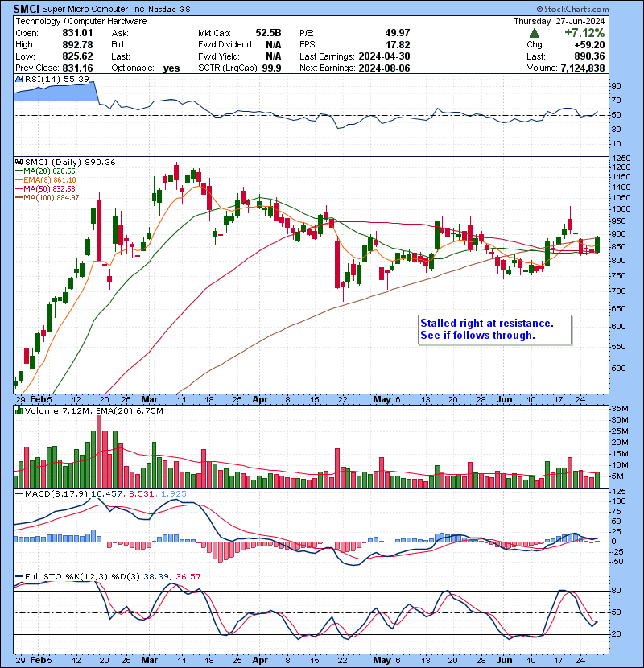Click the RSI(14) panel indicator icon

(x=19, y=79)
